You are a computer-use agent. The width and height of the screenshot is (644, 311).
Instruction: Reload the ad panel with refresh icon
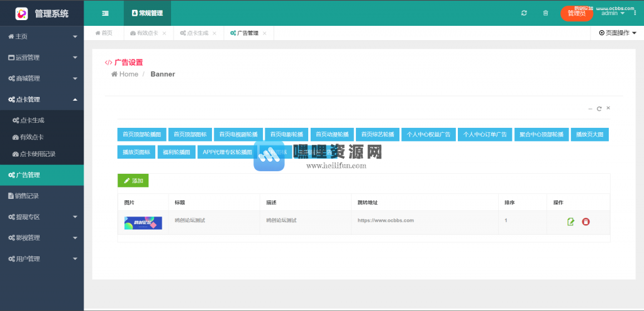pos(599,109)
